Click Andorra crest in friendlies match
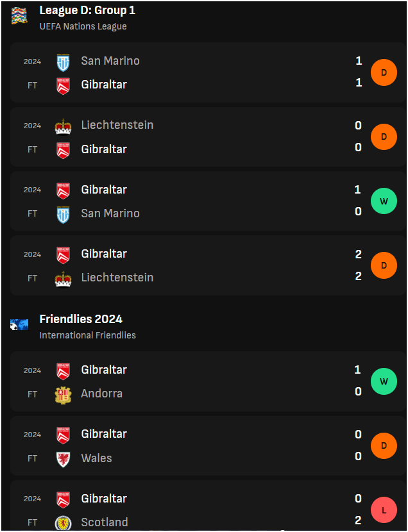The image size is (408, 532). 63,395
